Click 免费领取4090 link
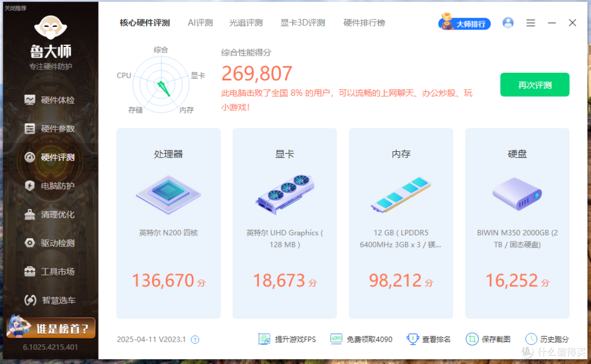 click(x=369, y=339)
